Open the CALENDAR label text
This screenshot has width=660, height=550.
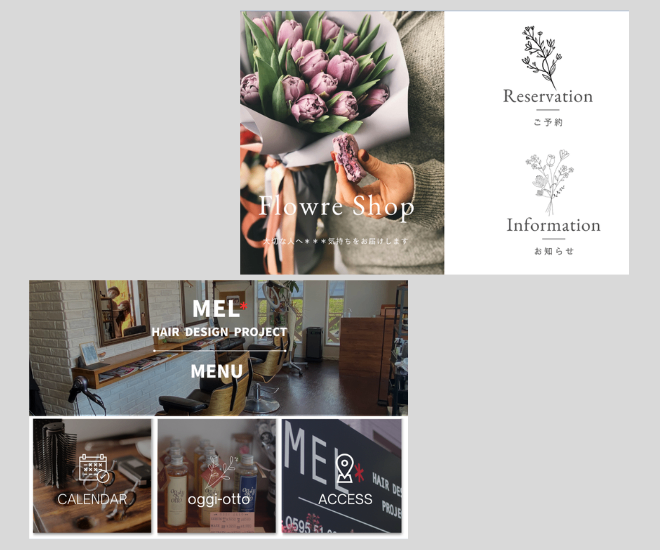[92, 499]
